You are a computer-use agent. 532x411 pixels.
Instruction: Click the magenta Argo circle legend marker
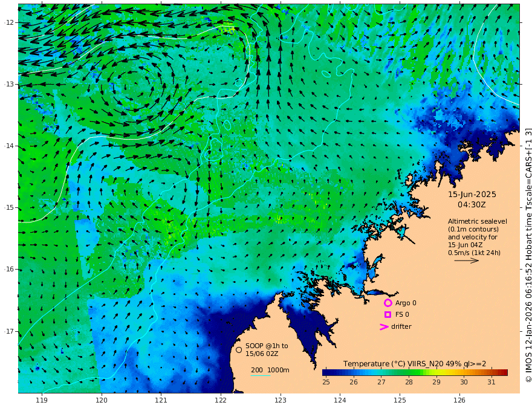pyautogui.click(x=388, y=303)
